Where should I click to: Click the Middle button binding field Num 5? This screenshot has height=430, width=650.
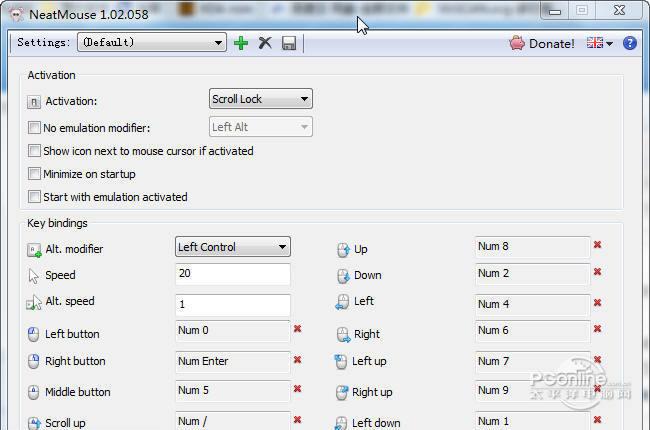233,391
